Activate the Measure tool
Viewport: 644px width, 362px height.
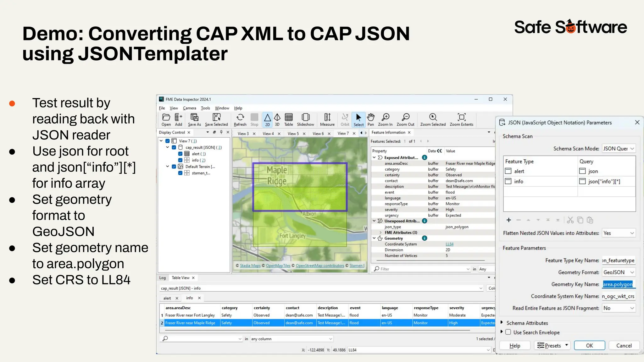(327, 120)
